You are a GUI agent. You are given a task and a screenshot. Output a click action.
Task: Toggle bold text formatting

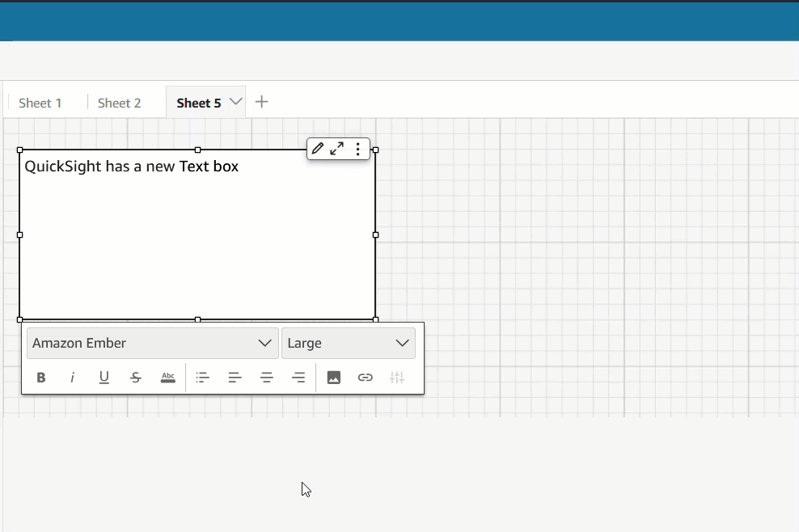tap(41, 378)
